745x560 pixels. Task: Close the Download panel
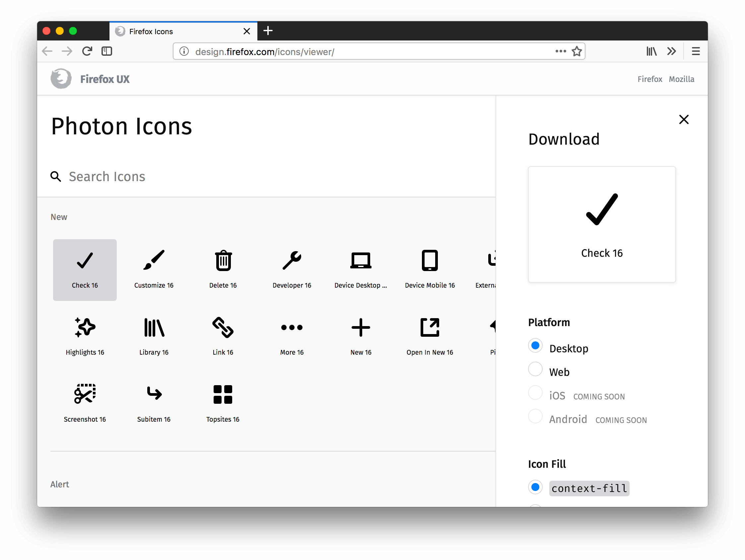click(684, 120)
